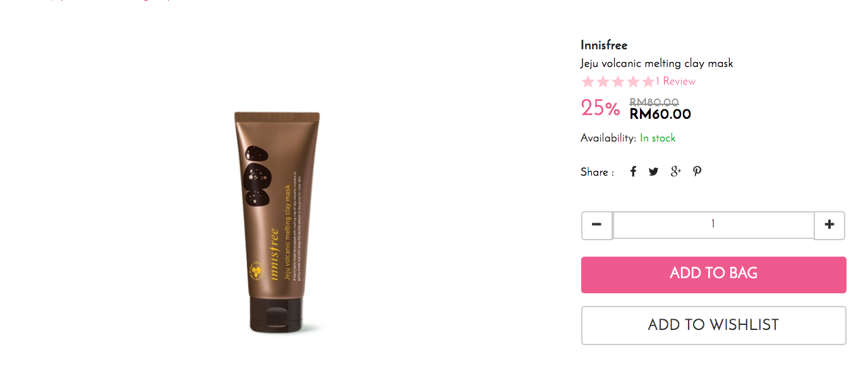Viewport: 868px width, 378px height.
Task: Focus the quantity input field
Action: pyautogui.click(x=713, y=225)
